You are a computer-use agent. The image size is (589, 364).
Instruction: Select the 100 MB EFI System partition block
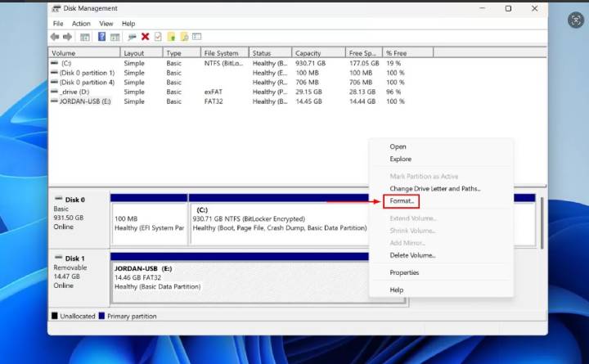click(150, 220)
